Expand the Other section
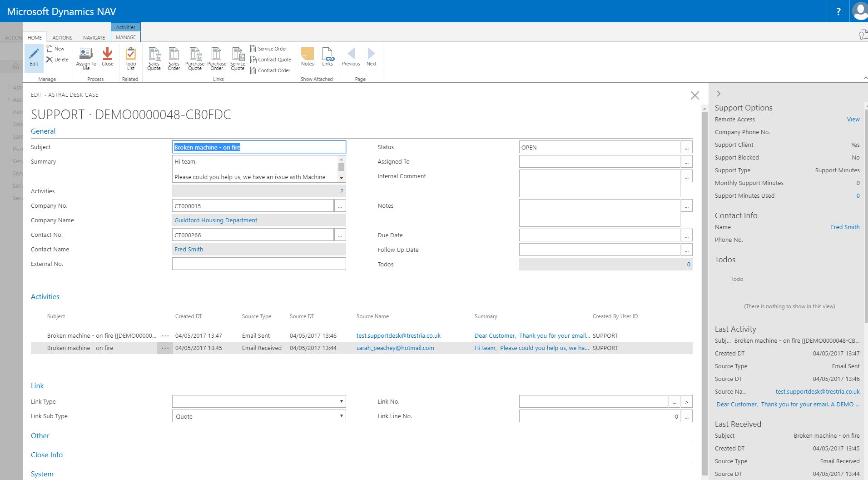Image resolution: width=868 pixels, height=480 pixels. click(40, 435)
